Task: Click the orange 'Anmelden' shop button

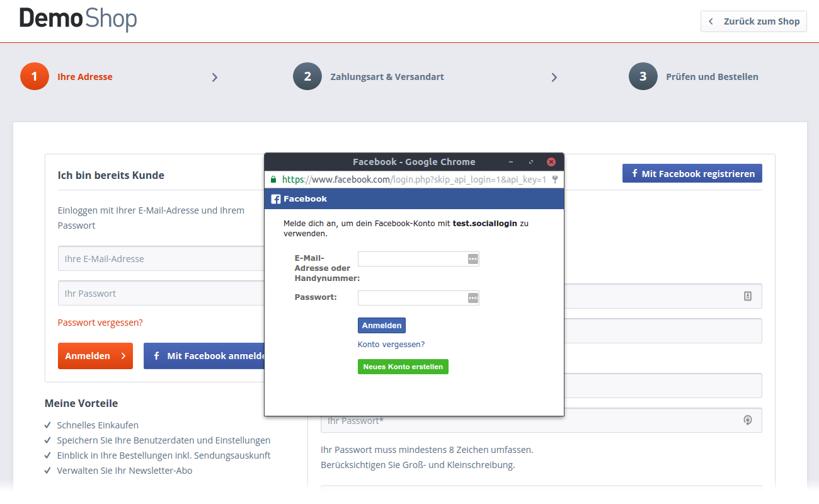Action: tap(95, 356)
